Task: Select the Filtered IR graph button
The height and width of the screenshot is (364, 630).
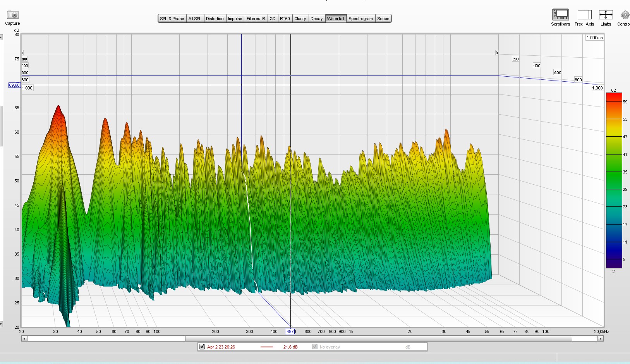Action: [x=256, y=19]
